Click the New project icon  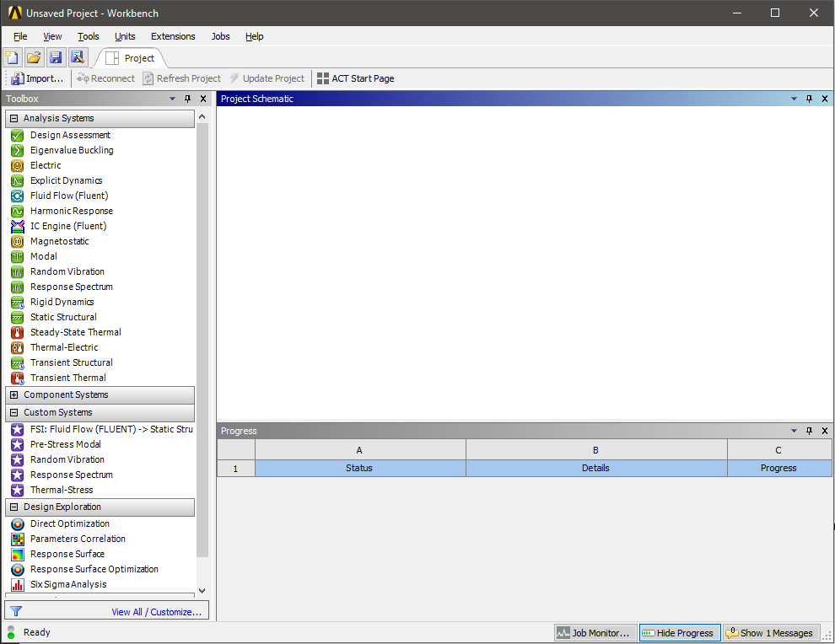pos(13,57)
